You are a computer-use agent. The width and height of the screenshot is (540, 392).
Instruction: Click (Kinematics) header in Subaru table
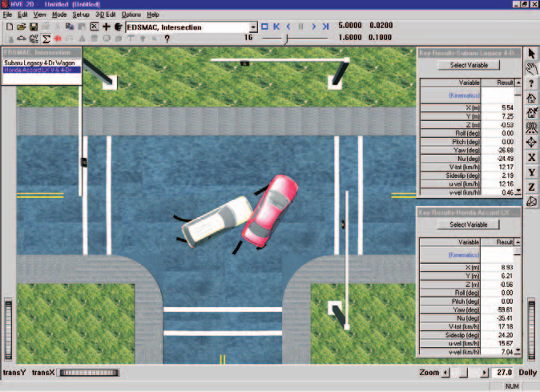pyautogui.click(x=464, y=95)
